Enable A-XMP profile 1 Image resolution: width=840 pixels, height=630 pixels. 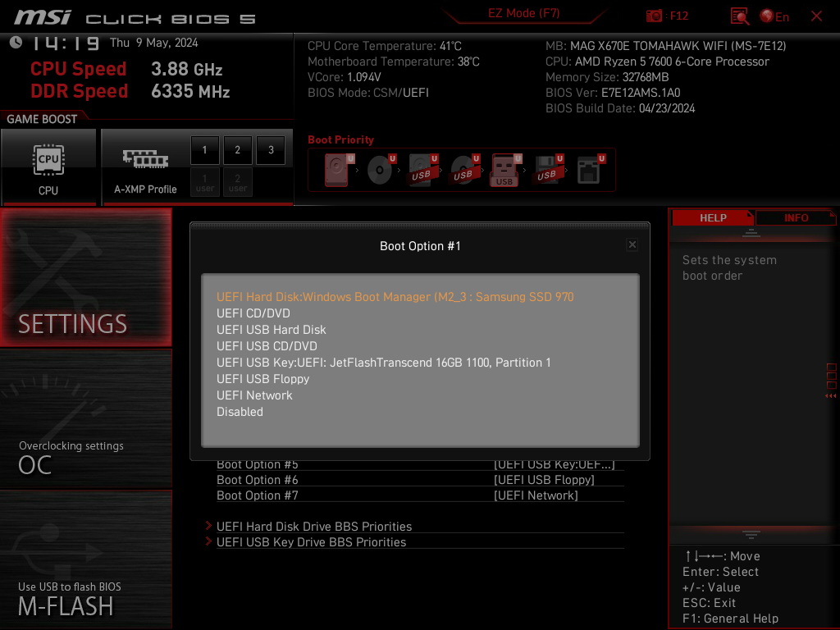[x=204, y=150]
